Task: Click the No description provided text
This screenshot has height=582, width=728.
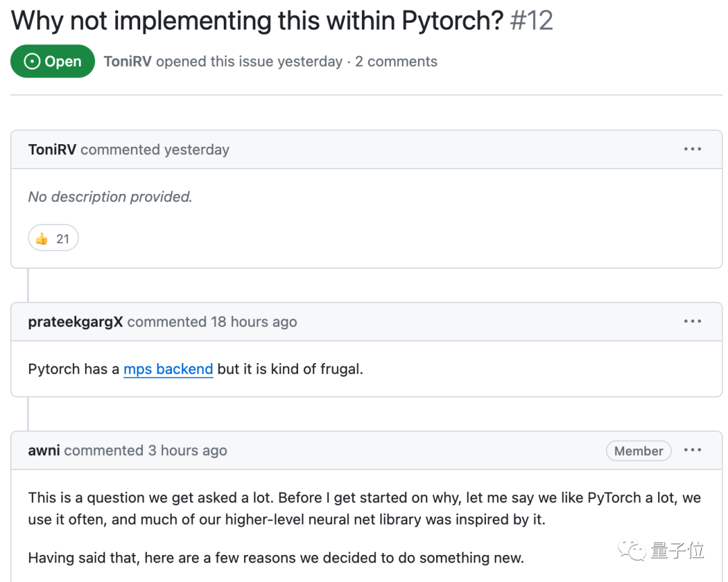Action: [x=110, y=197]
